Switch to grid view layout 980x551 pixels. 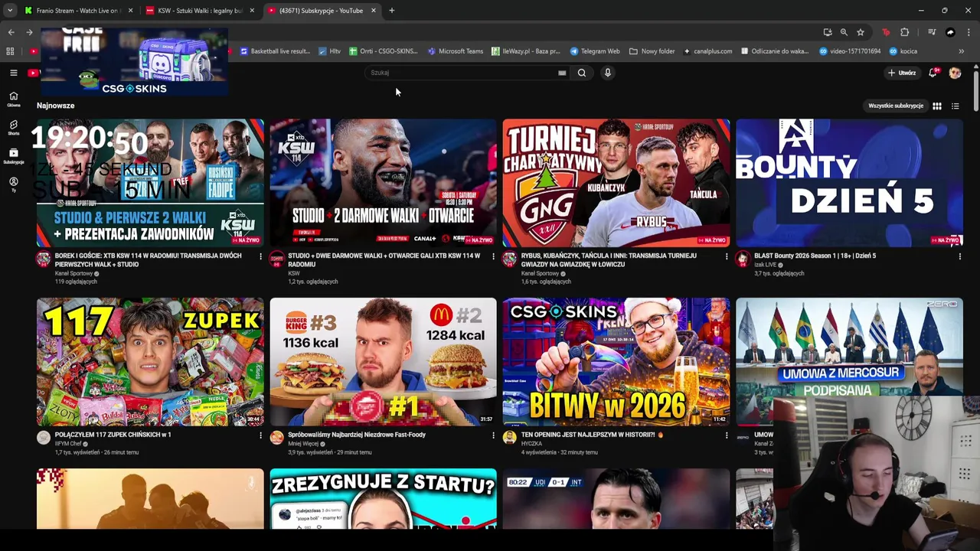coord(937,106)
